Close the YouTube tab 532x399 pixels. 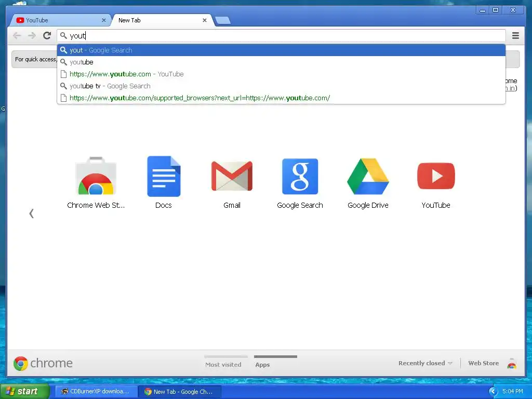[104, 20]
